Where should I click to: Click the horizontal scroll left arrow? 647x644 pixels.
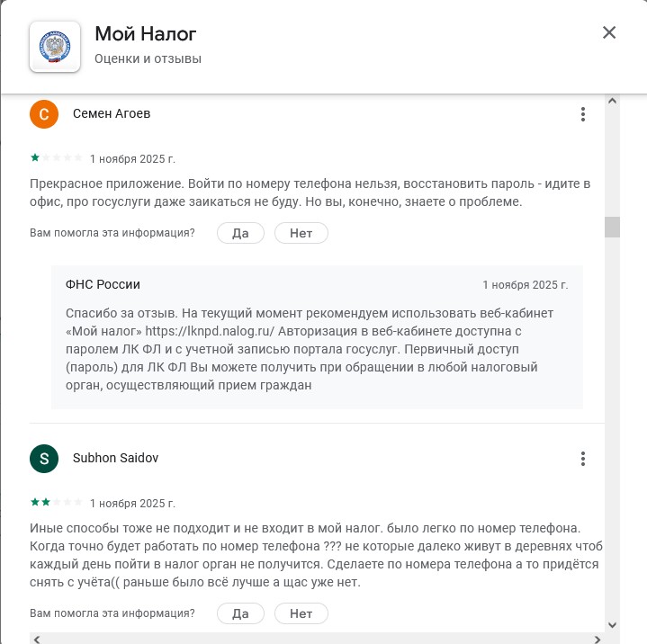[36, 638]
